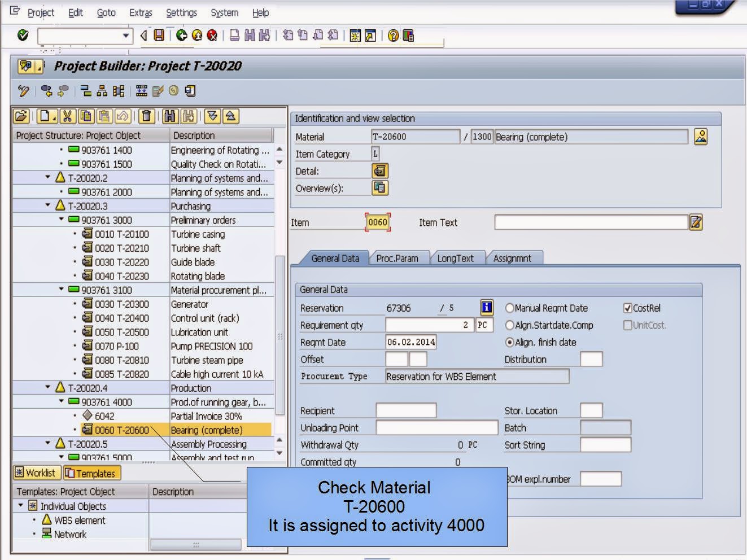Switch to the Proc.Param tab
The image size is (747, 560).
click(399, 258)
